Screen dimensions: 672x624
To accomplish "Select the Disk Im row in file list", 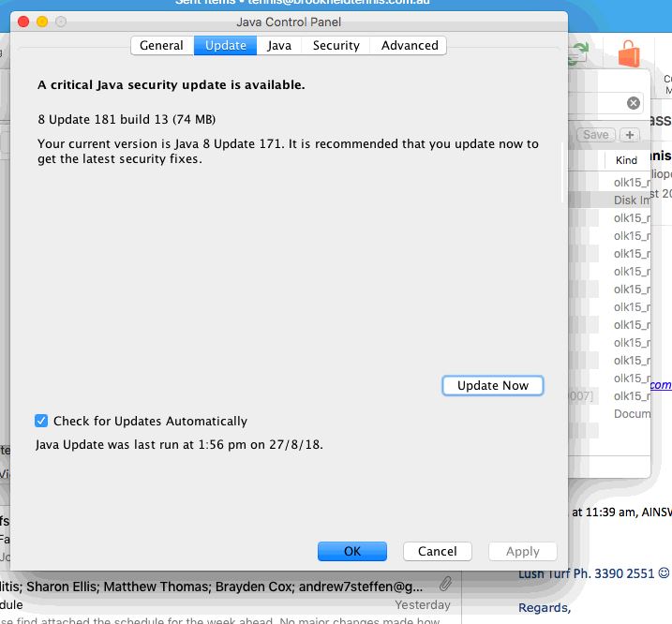I will click(609, 201).
